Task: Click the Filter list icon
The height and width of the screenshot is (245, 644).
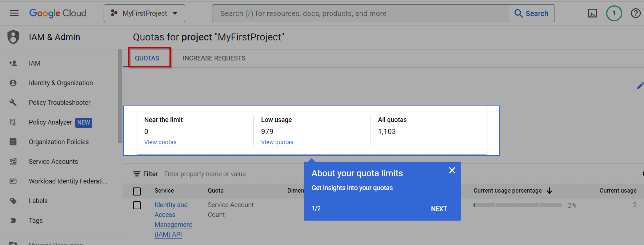Action: [137, 174]
